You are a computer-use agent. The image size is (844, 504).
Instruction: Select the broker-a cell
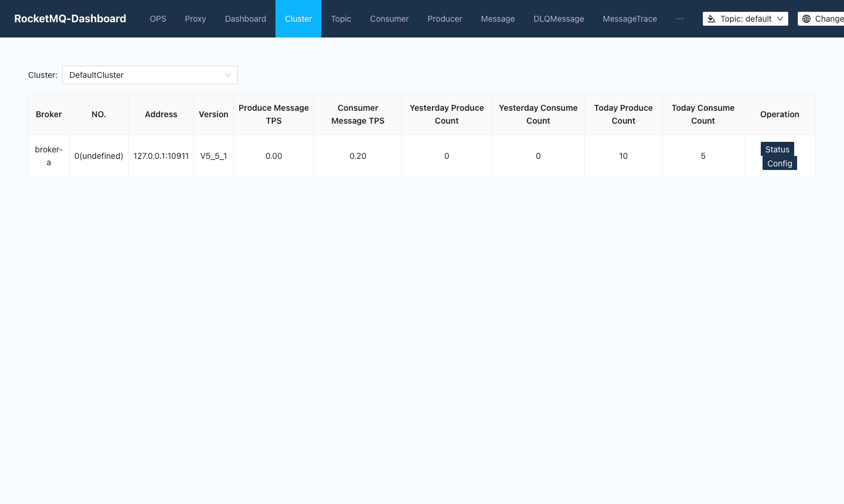49,156
